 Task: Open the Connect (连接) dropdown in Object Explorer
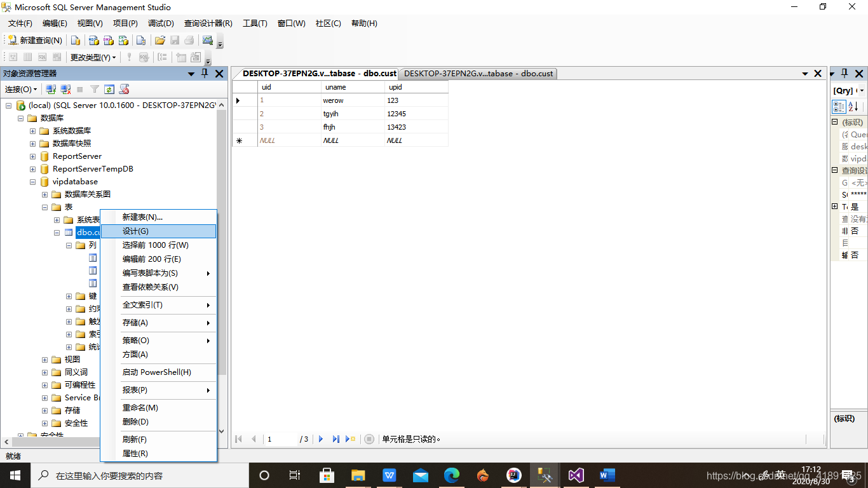pyautogui.click(x=21, y=90)
